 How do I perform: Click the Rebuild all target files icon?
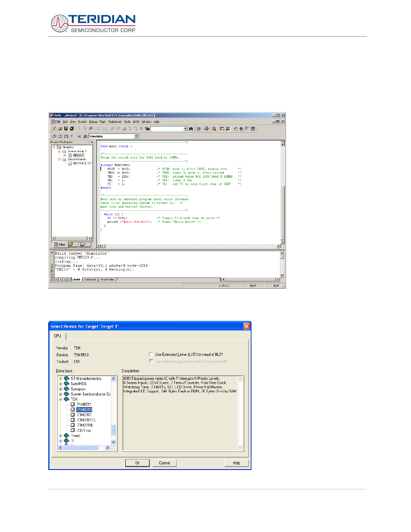[66, 136]
